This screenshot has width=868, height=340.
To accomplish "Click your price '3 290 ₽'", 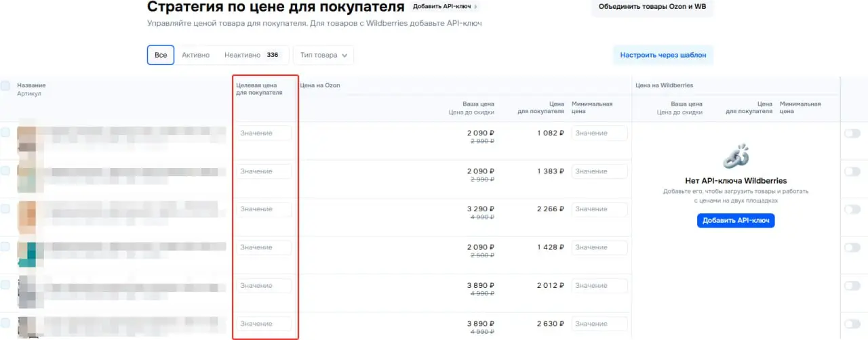I will (480, 209).
